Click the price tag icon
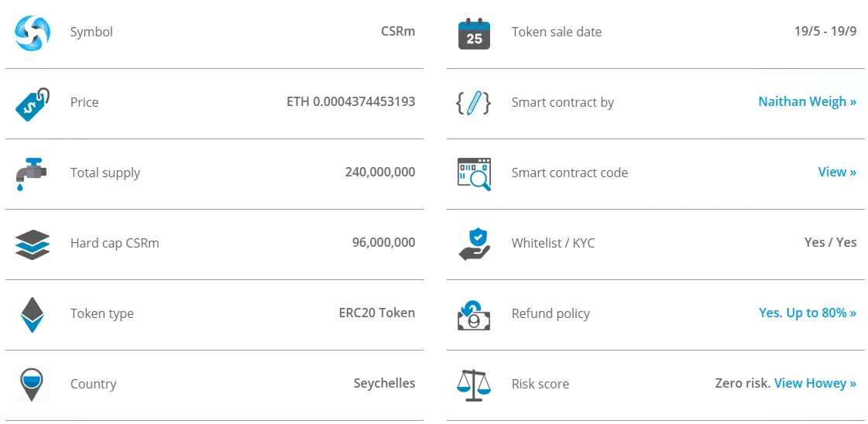Image resolution: width=868 pixels, height=424 pixels. point(33,104)
